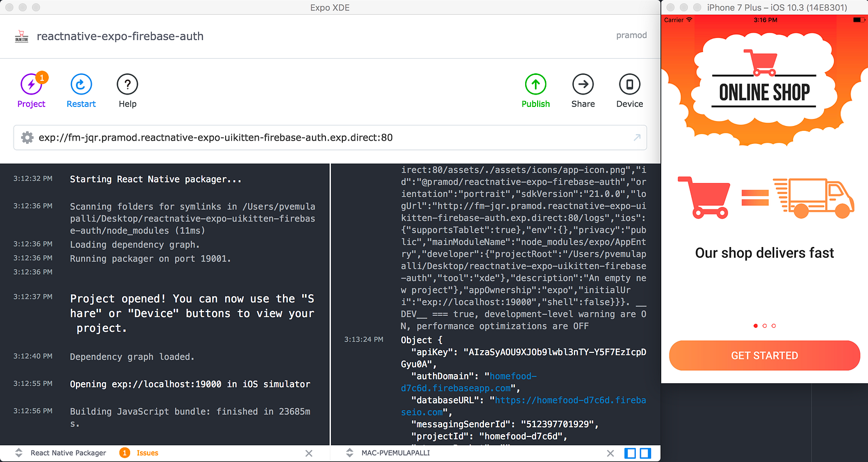
Task: Expand the MAC-PVEMULAPALLI device log selector
Action: click(x=349, y=453)
